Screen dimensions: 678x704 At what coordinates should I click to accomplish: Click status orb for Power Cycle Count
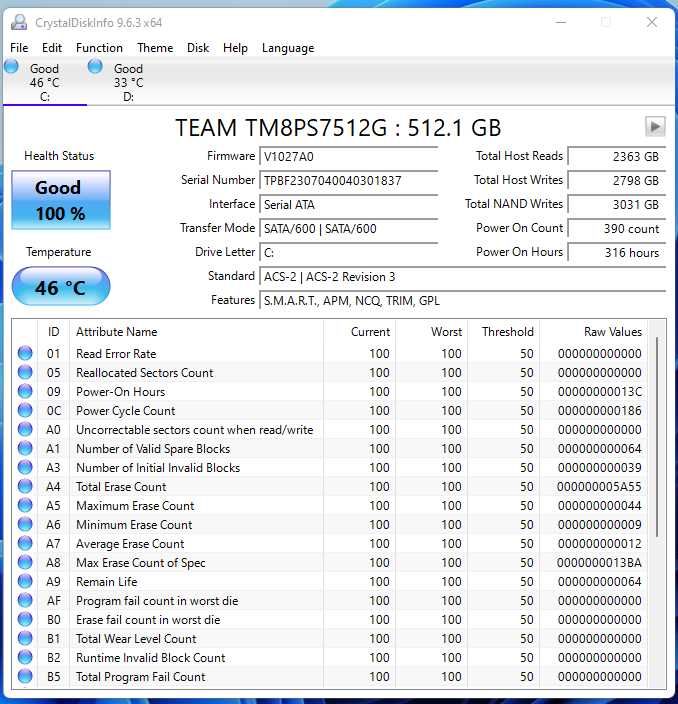tap(25, 410)
